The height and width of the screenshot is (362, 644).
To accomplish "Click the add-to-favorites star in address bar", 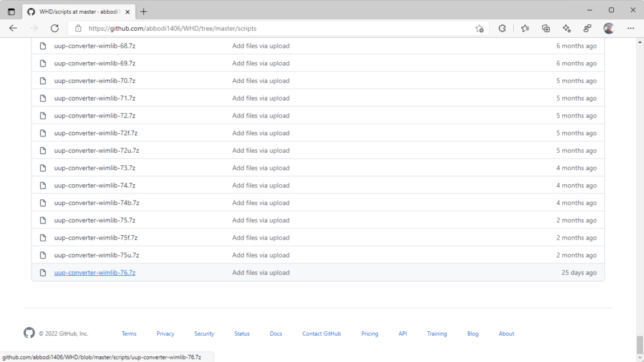I will point(479,28).
